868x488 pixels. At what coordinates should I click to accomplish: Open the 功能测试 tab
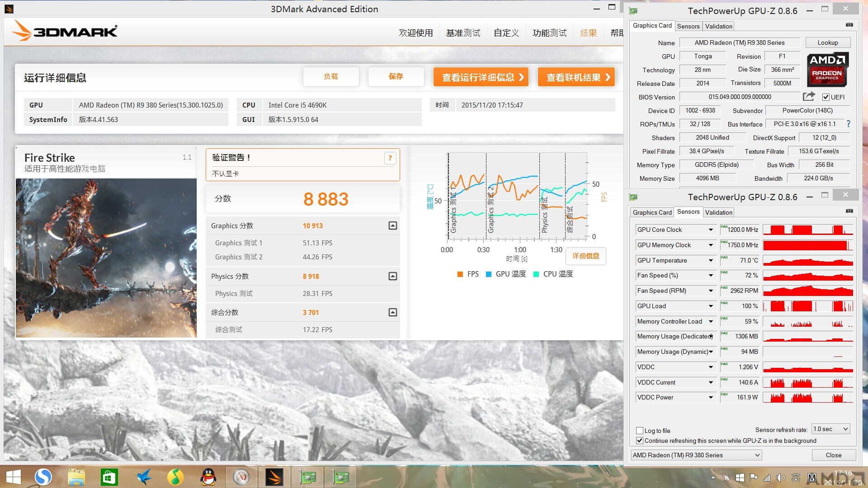point(549,33)
